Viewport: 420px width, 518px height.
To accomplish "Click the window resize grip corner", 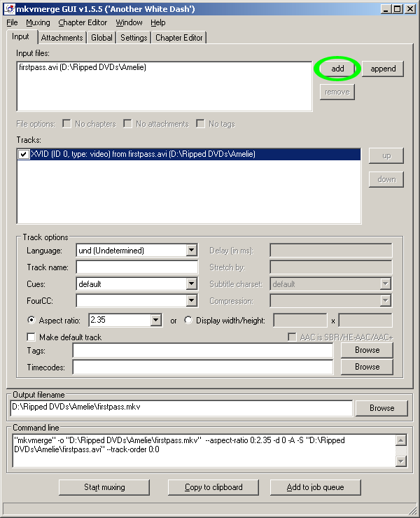I will [x=412, y=510].
